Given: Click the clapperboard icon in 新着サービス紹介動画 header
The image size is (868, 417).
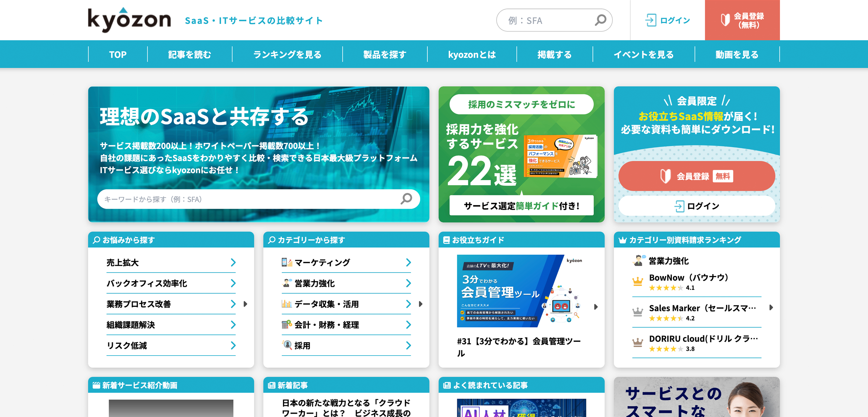Looking at the screenshot, I should coord(96,385).
